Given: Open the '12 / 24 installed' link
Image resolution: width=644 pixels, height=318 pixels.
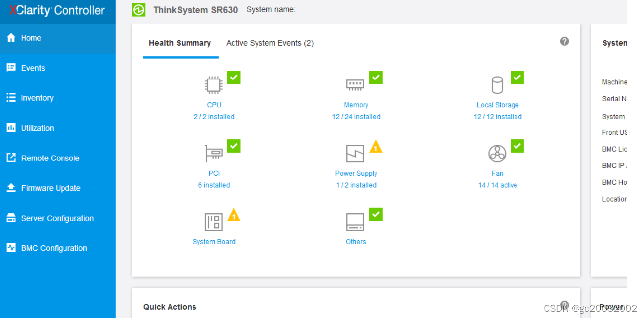Looking at the screenshot, I should coord(356,117).
